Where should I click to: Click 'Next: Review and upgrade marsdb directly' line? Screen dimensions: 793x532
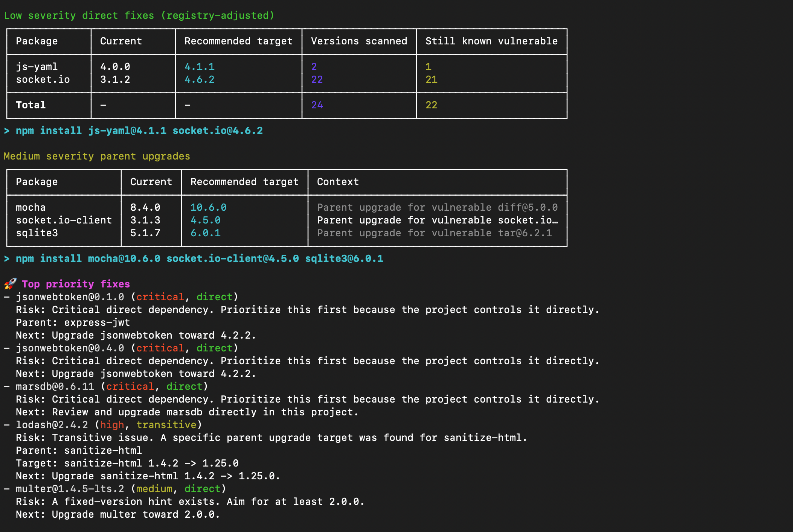click(x=187, y=412)
